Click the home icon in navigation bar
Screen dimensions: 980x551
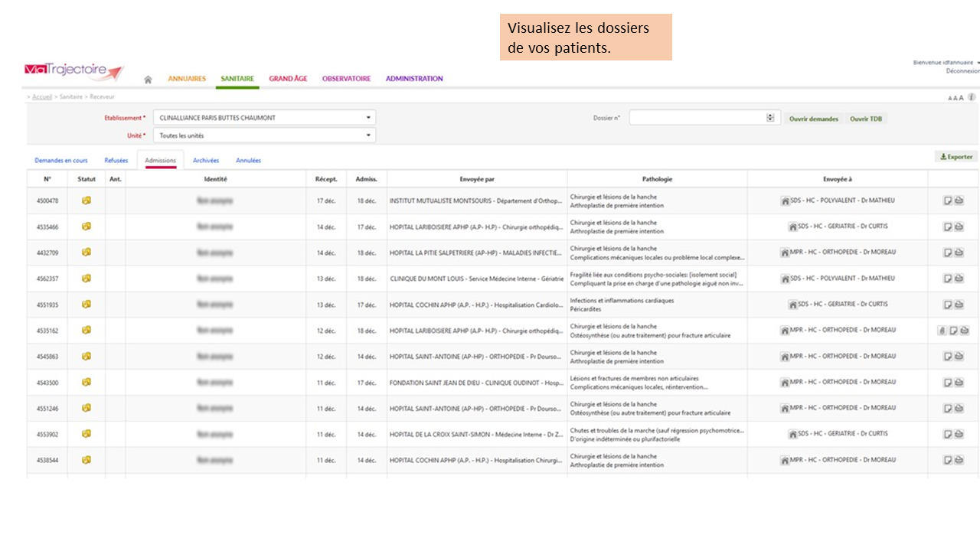pyautogui.click(x=148, y=80)
